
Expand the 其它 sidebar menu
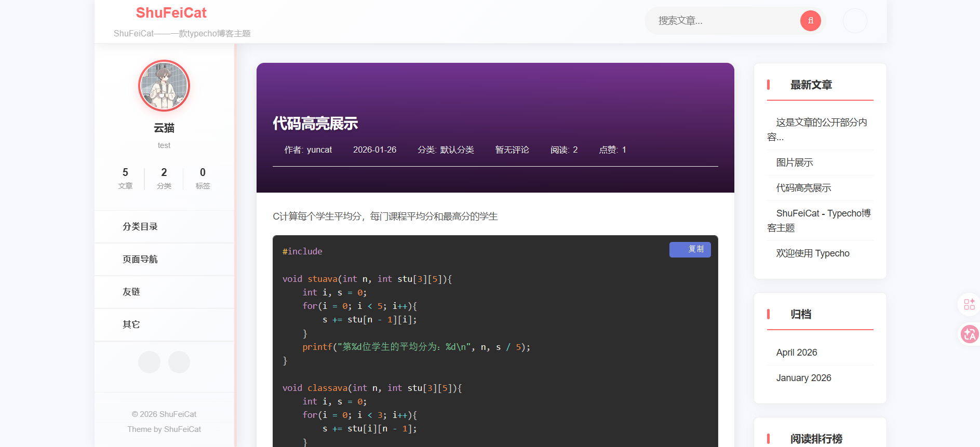tap(165, 324)
